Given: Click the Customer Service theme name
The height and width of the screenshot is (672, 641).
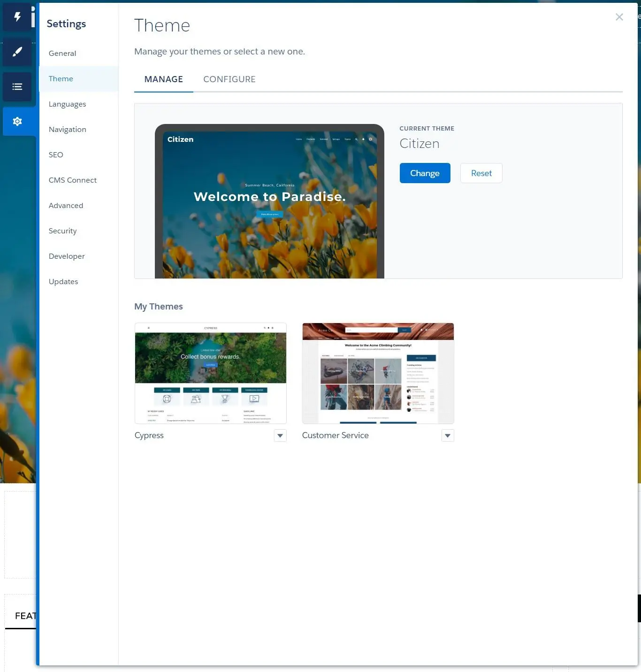Looking at the screenshot, I should pos(336,435).
